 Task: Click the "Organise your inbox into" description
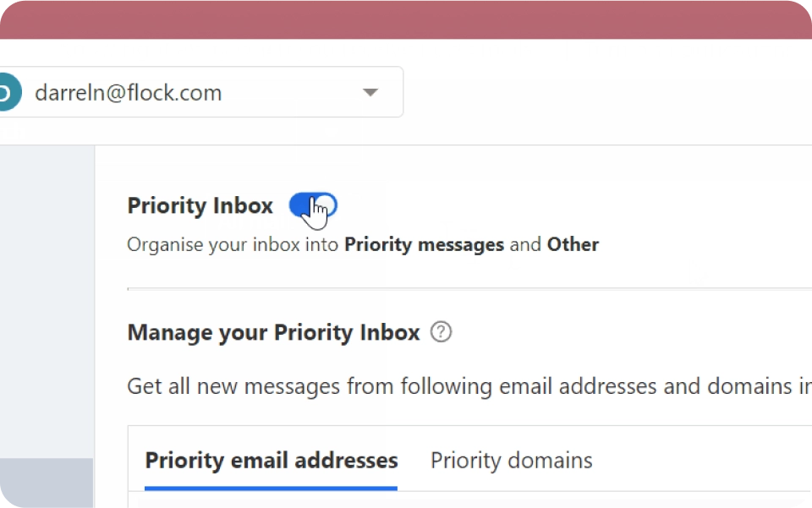click(233, 245)
